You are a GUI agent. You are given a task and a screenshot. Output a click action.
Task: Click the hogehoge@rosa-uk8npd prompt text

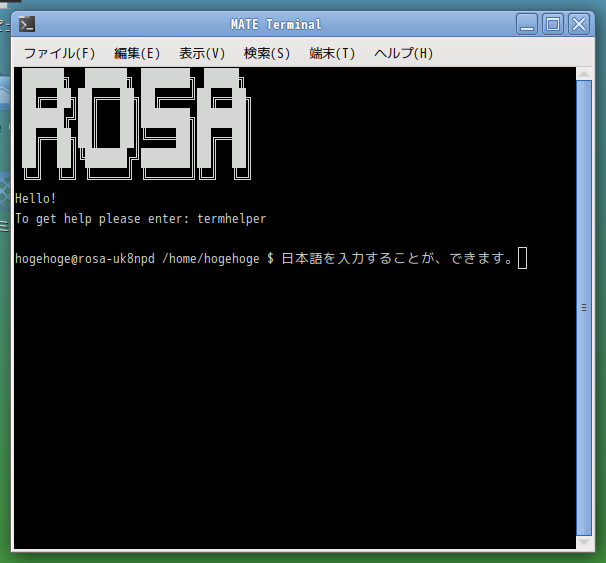85,259
